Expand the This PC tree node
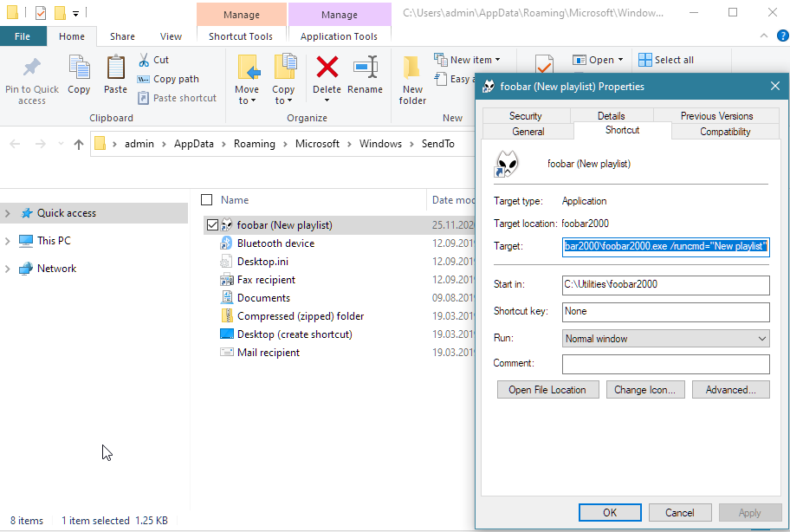This screenshot has height=532, width=790. 8,241
